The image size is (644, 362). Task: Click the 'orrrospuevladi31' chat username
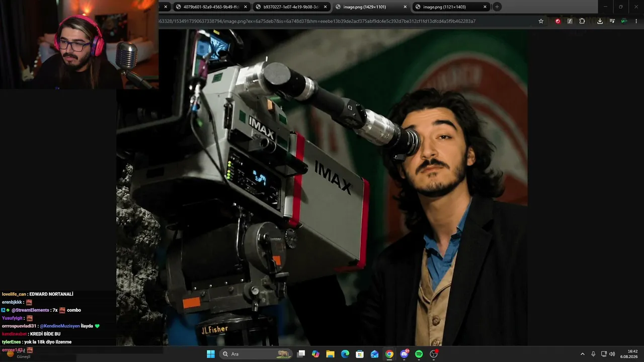pyautogui.click(x=19, y=326)
